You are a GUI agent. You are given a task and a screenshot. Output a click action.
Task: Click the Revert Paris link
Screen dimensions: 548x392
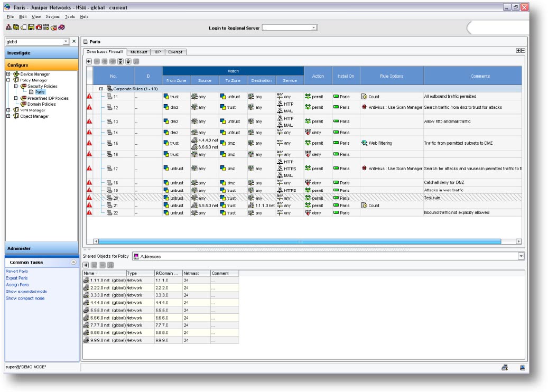coord(17,271)
